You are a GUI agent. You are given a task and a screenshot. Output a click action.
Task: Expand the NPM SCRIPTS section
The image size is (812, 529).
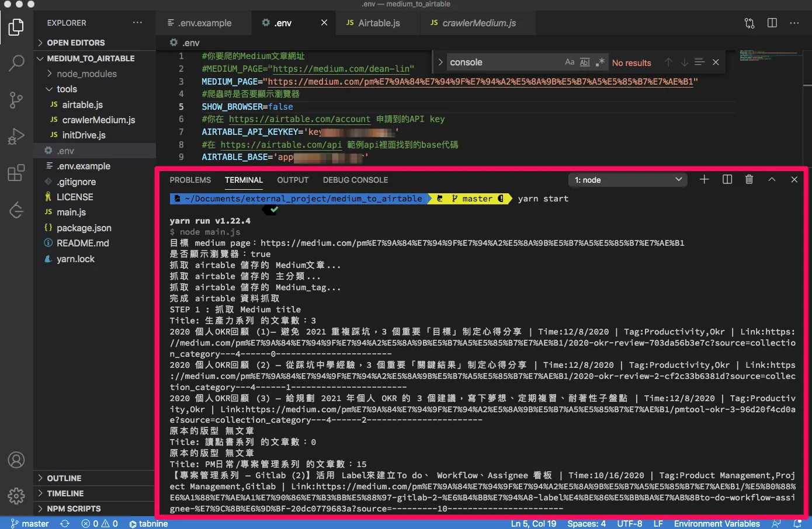point(95,509)
